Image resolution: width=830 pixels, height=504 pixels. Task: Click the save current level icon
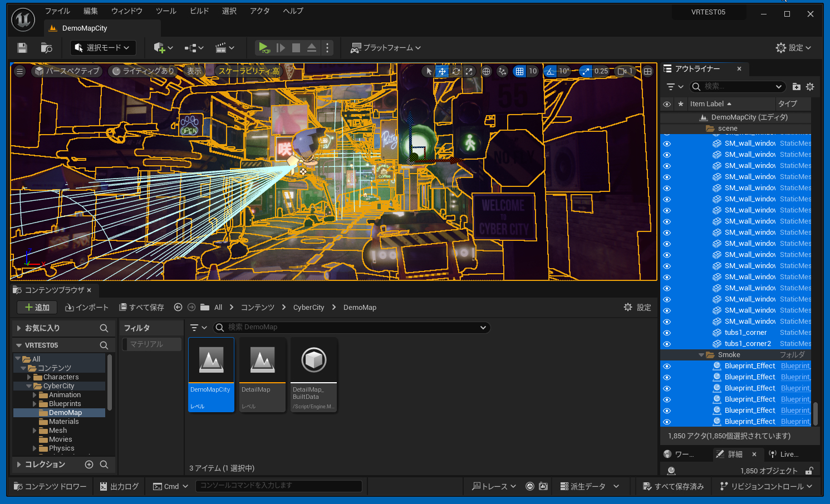point(22,48)
